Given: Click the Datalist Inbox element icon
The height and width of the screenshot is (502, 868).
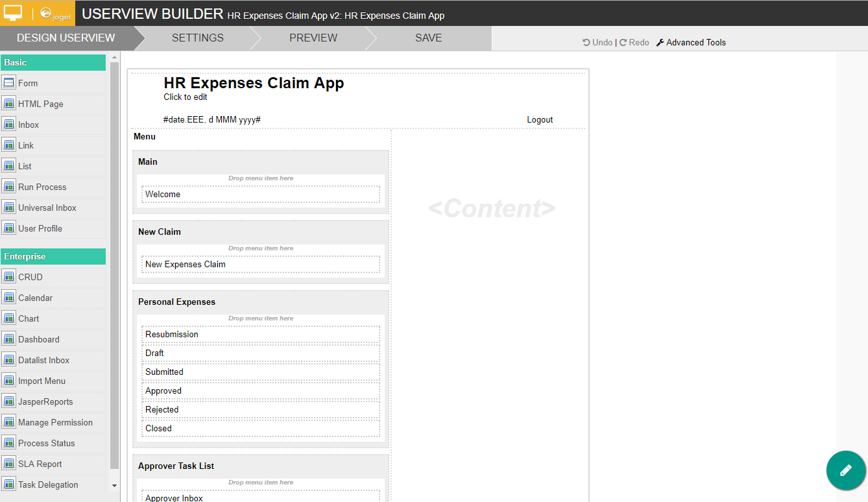Looking at the screenshot, I should point(8,359).
